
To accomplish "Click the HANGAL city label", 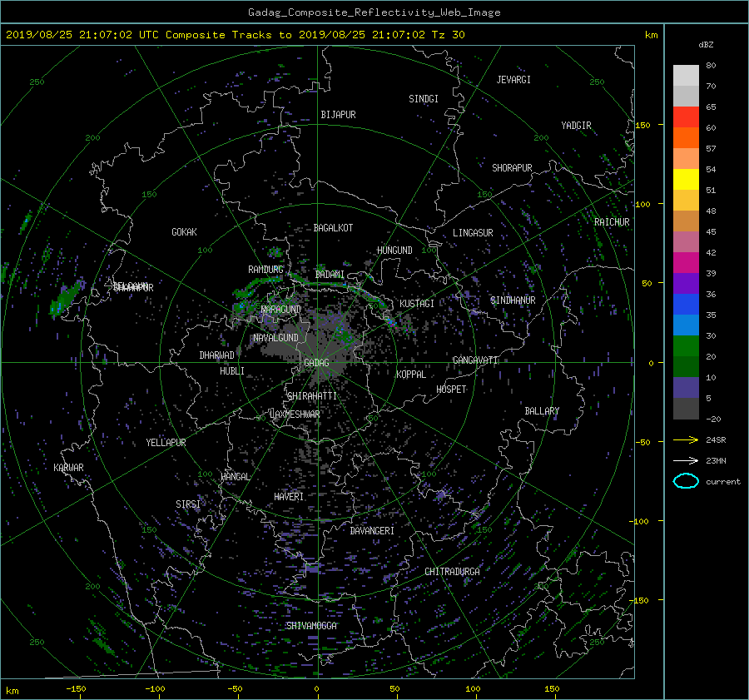I will click(236, 477).
